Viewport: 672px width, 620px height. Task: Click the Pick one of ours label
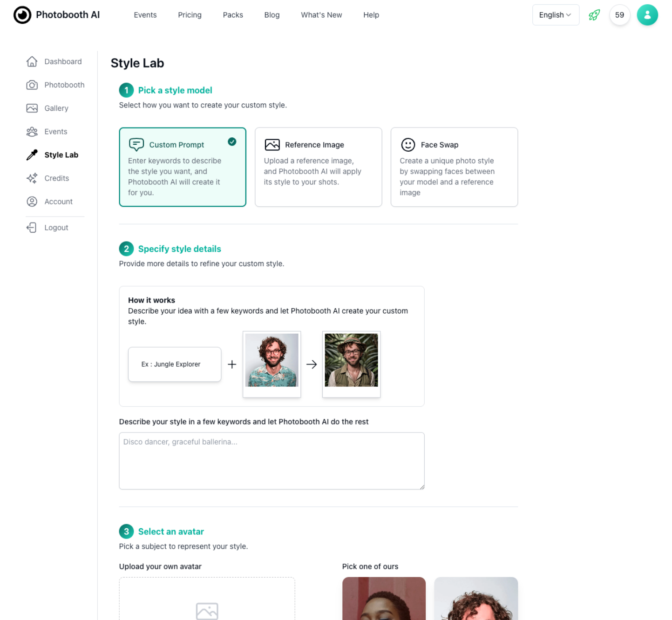click(370, 566)
